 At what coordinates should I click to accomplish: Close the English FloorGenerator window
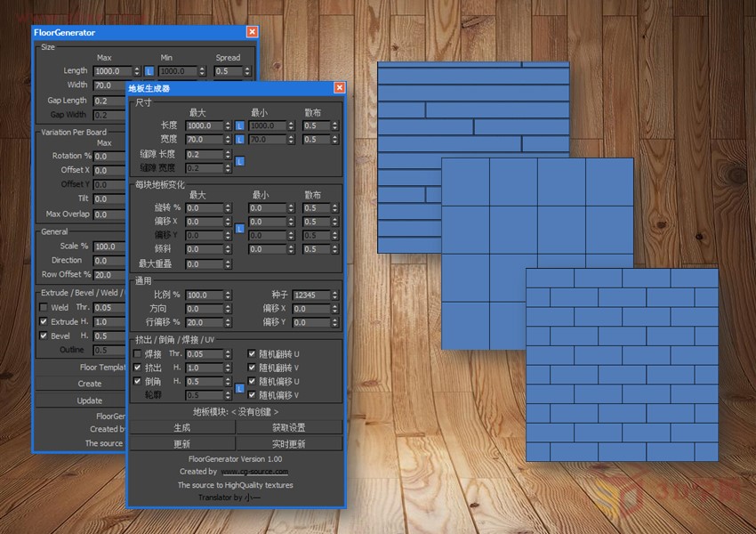(x=252, y=32)
